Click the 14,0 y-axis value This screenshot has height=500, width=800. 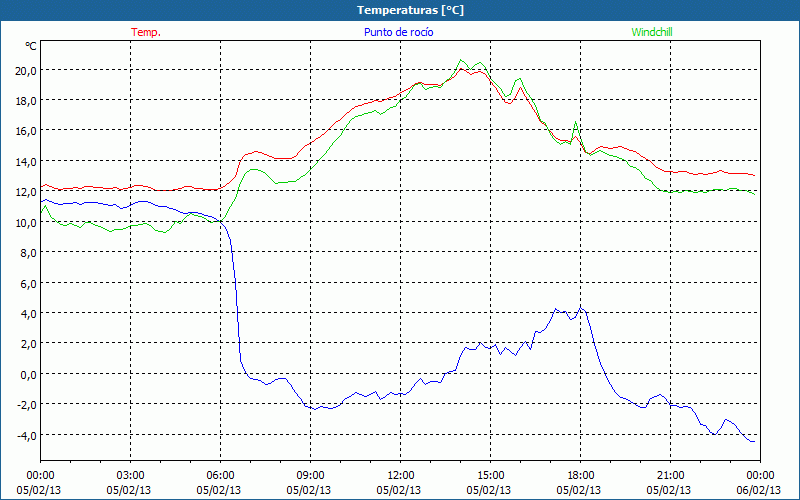26,162
